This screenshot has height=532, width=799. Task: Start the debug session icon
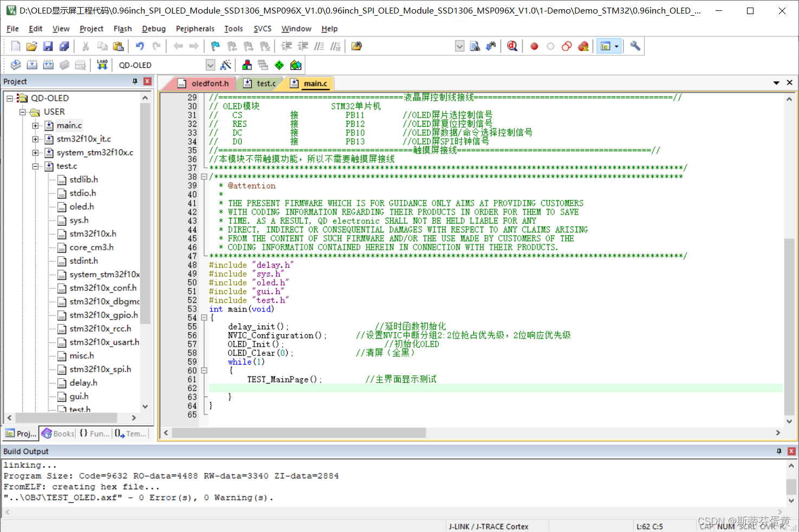512,46
